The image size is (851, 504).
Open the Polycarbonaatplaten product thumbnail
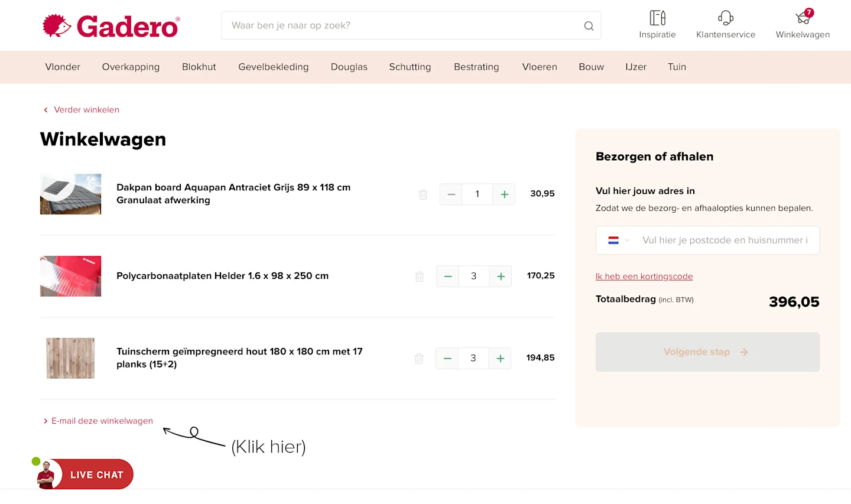pos(70,277)
